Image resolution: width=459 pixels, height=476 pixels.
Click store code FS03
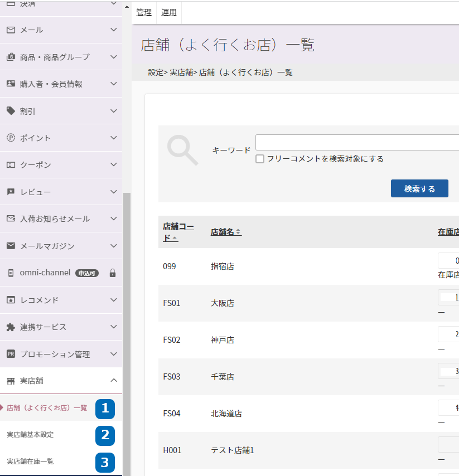point(172,377)
